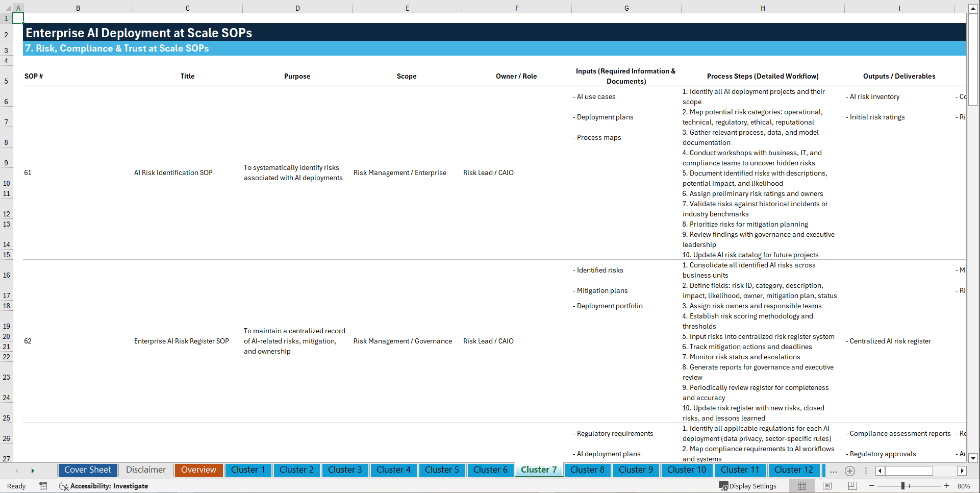Select the Overview tab
980x493 pixels.
[x=198, y=470]
